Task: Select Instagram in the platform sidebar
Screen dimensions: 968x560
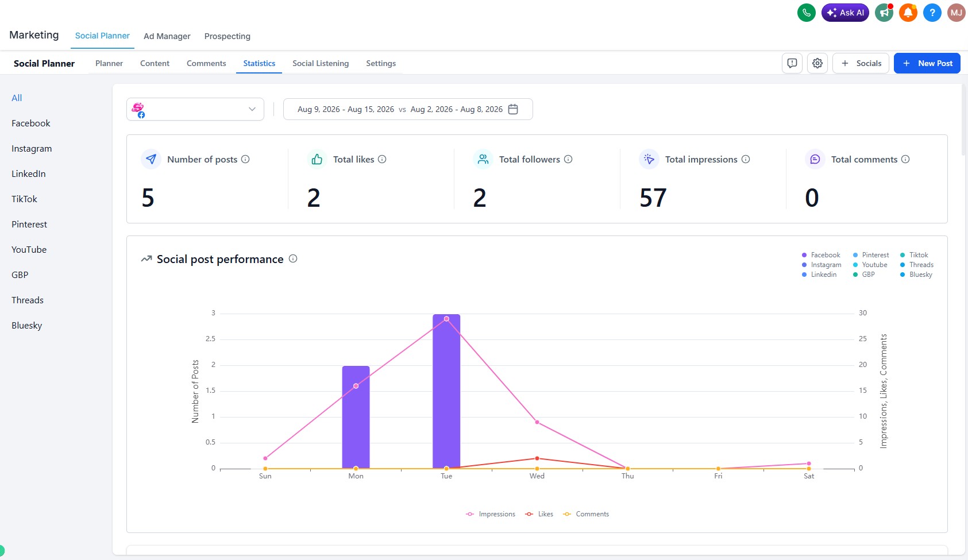Action: (x=32, y=148)
